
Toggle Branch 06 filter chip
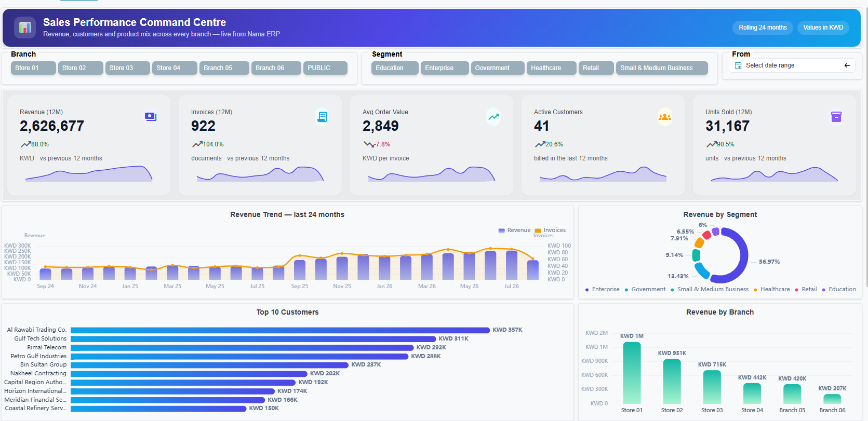pos(276,68)
